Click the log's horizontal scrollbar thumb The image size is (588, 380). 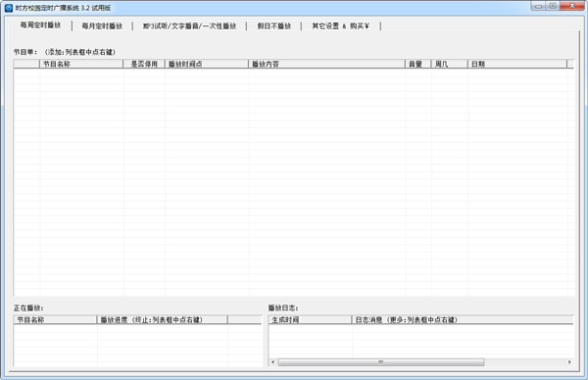380,362
